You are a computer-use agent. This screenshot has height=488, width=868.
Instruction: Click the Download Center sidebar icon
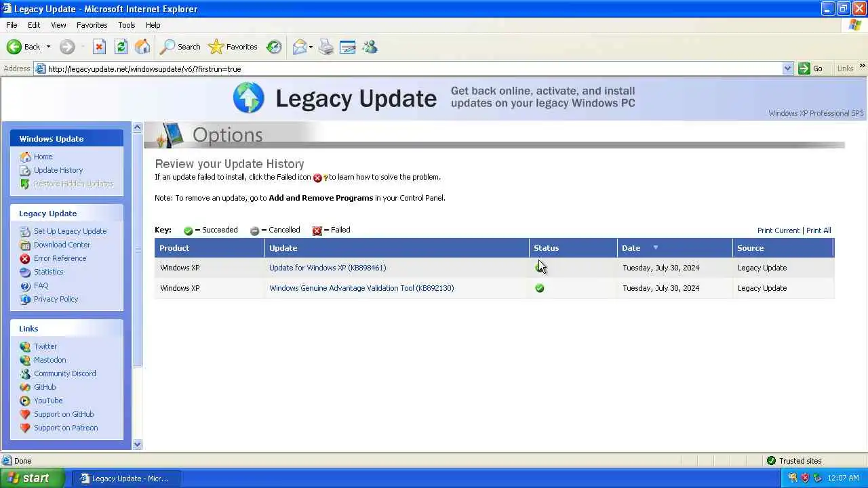coord(25,245)
